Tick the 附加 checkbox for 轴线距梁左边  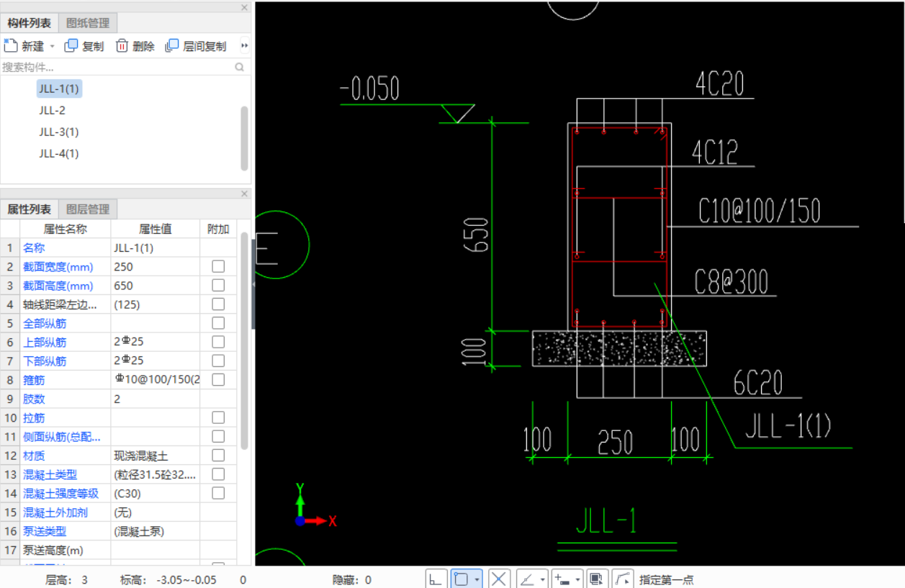click(218, 304)
